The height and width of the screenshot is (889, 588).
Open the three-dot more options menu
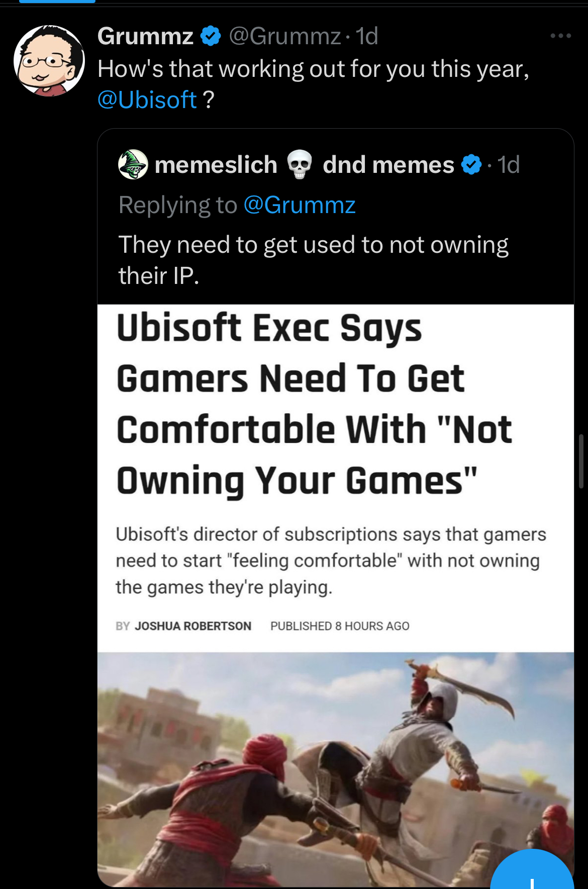[x=560, y=36]
